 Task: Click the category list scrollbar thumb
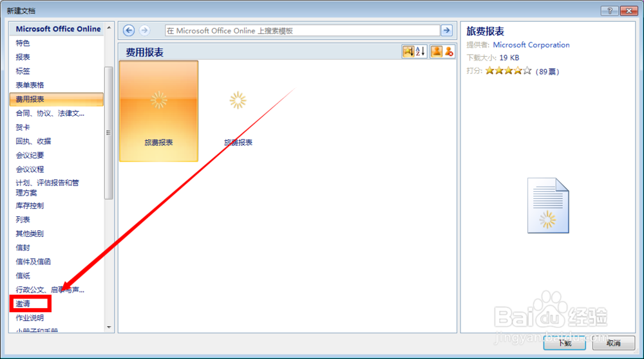coord(108,133)
